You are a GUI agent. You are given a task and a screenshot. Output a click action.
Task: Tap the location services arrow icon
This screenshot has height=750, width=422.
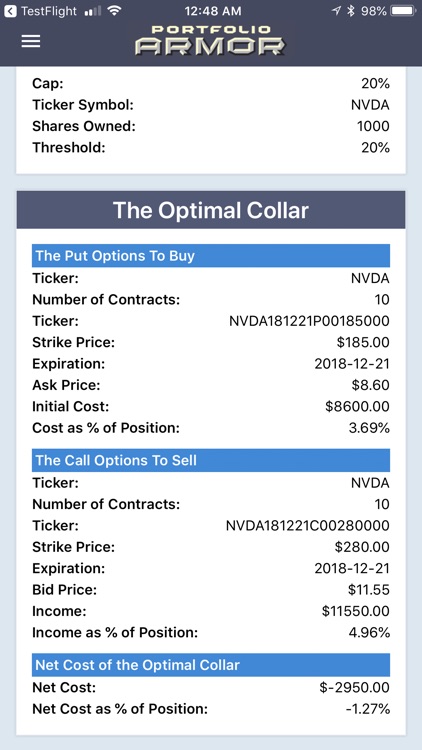(x=336, y=11)
